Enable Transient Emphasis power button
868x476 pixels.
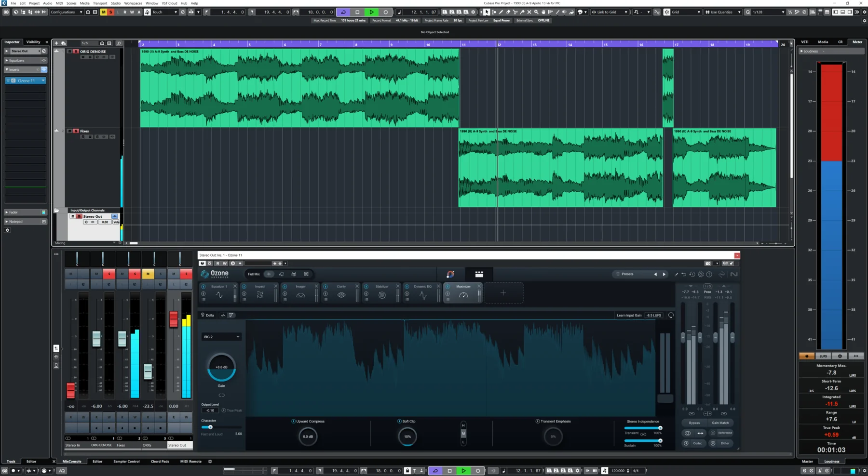tap(538, 421)
